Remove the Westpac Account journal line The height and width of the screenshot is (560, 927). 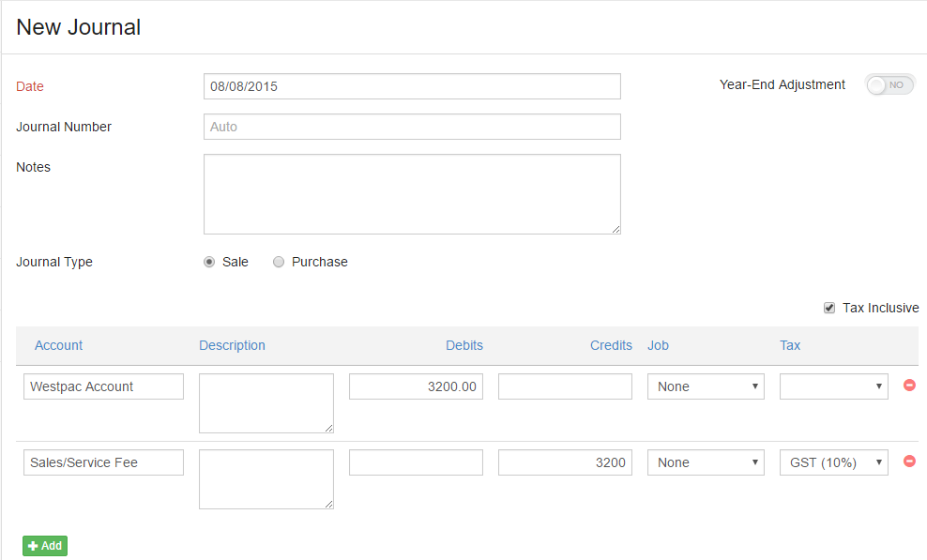point(909,385)
